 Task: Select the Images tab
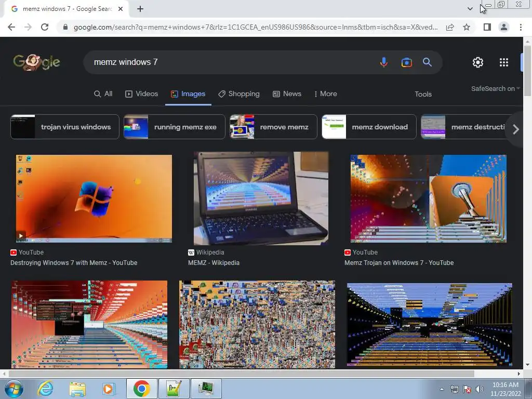coord(188,94)
